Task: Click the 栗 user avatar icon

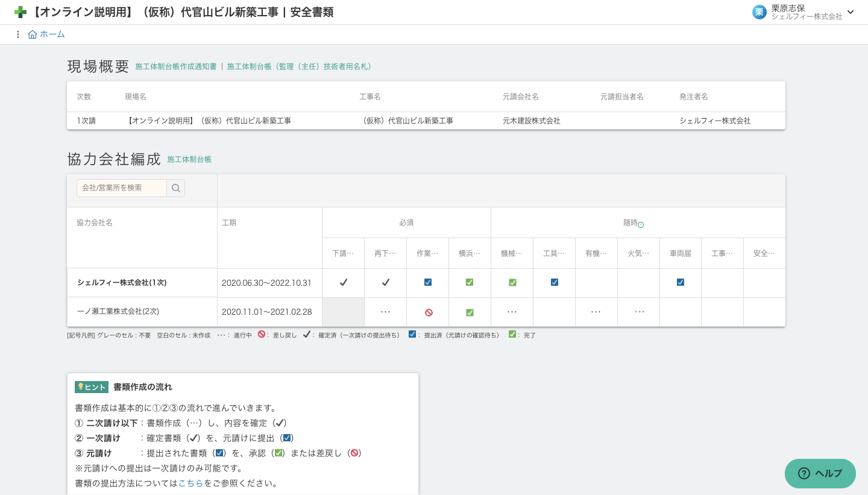Action: [x=759, y=12]
